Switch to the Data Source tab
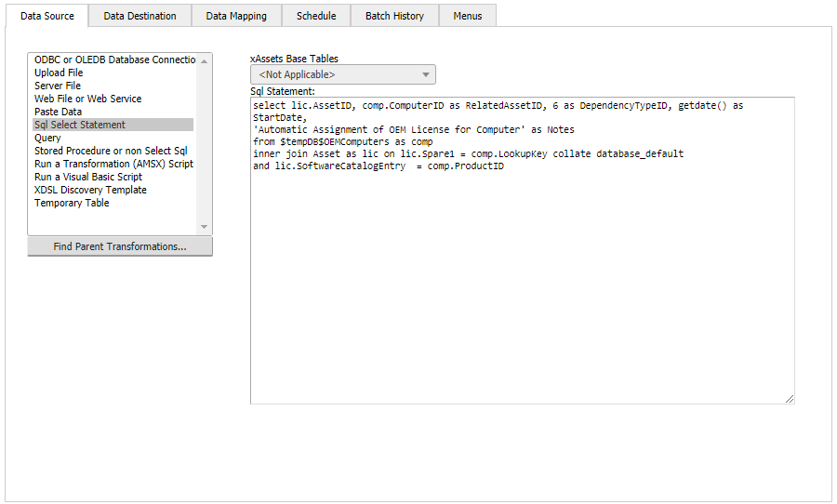837x504 pixels. pyautogui.click(x=47, y=16)
